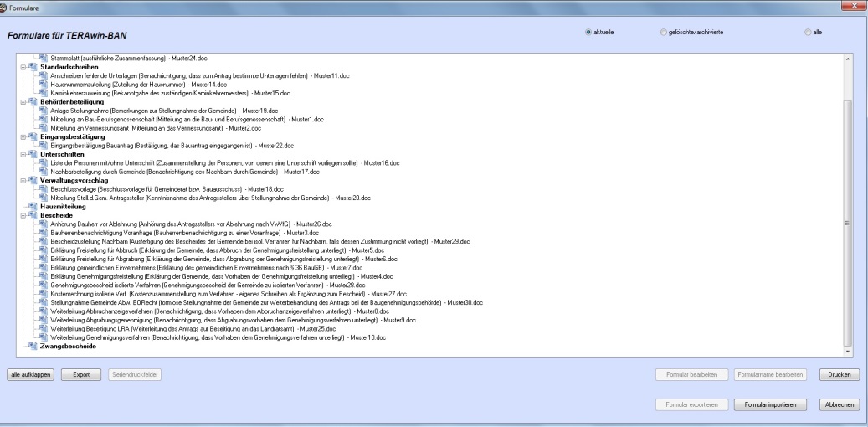Click document icon for Stammblatt Muster24.doc

tap(43, 57)
